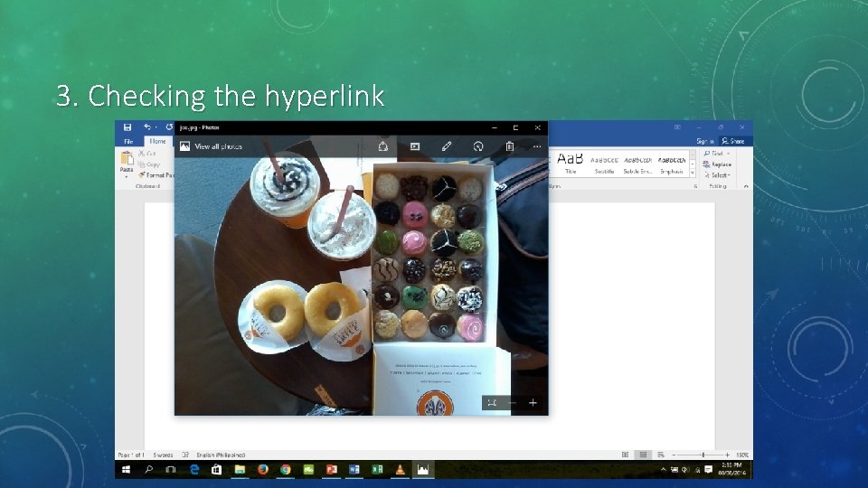868x488 pixels.
Task: Switch to the Home tab in Word
Action: click(157, 141)
